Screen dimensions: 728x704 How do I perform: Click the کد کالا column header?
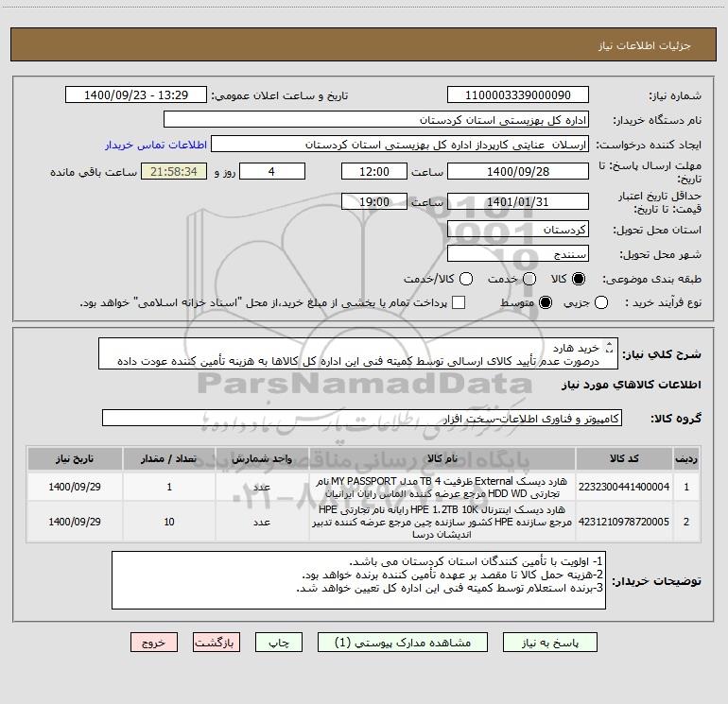624,458
